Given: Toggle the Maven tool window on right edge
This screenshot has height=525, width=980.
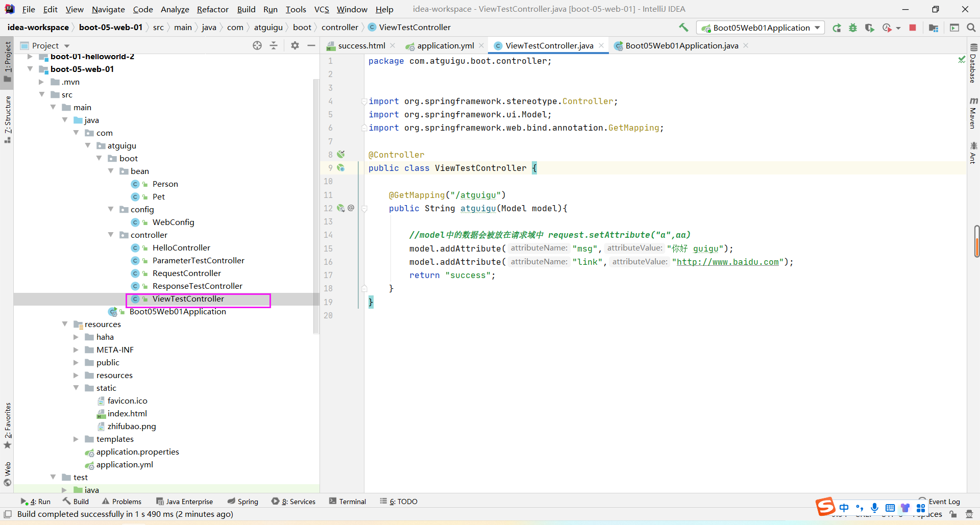Looking at the screenshot, I should point(973,113).
